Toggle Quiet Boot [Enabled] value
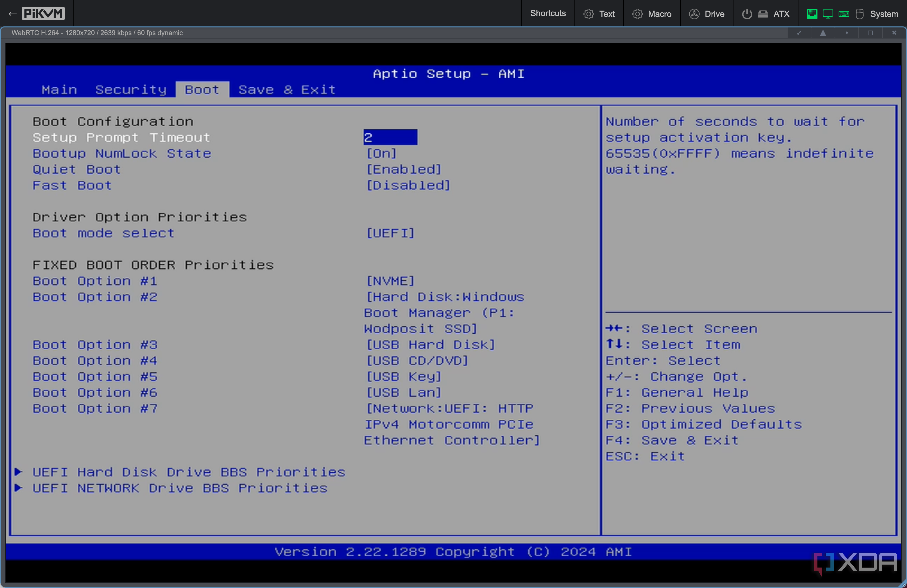Screen dimensions: 907x588 tap(404, 169)
